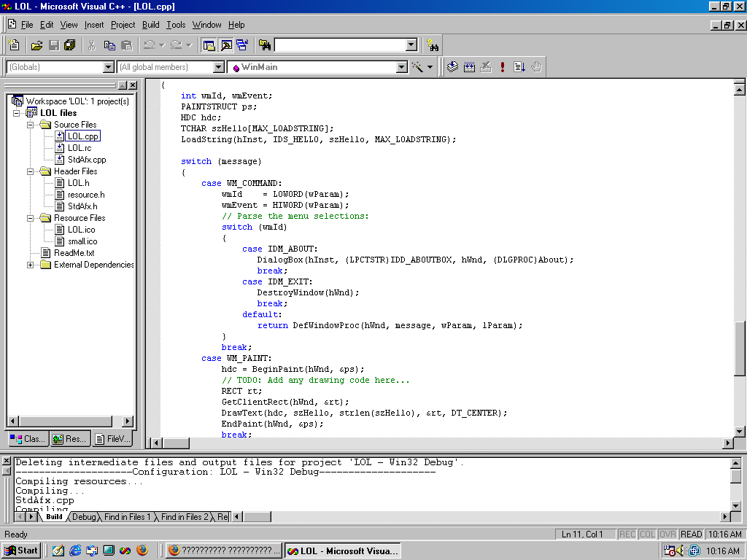Switch to Find in Files 1 tab
Viewport: 747px width, 560px height.
127,517
